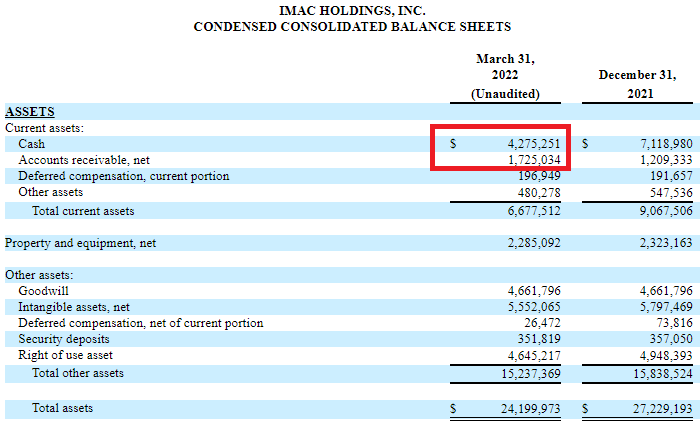Select security deposits value 357,050

[671, 339]
